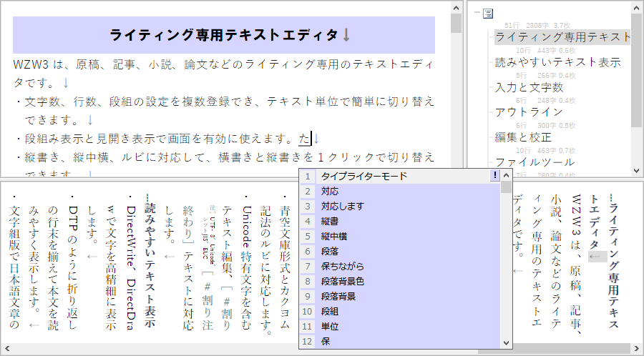Screen dimensions: 644x356
Task: Select outline item 入力と文字数
Action: tap(529, 87)
